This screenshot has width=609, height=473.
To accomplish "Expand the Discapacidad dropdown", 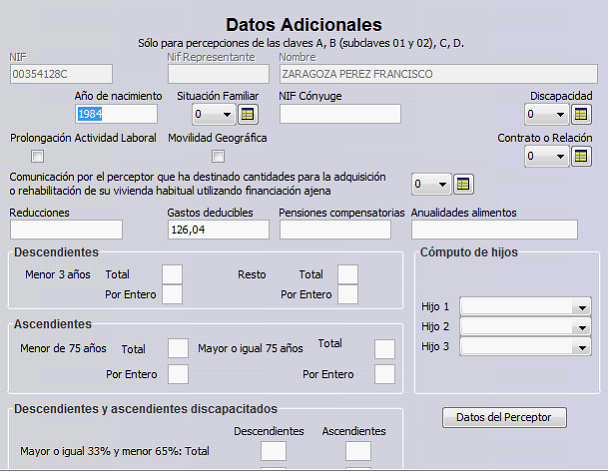I will click(x=560, y=114).
